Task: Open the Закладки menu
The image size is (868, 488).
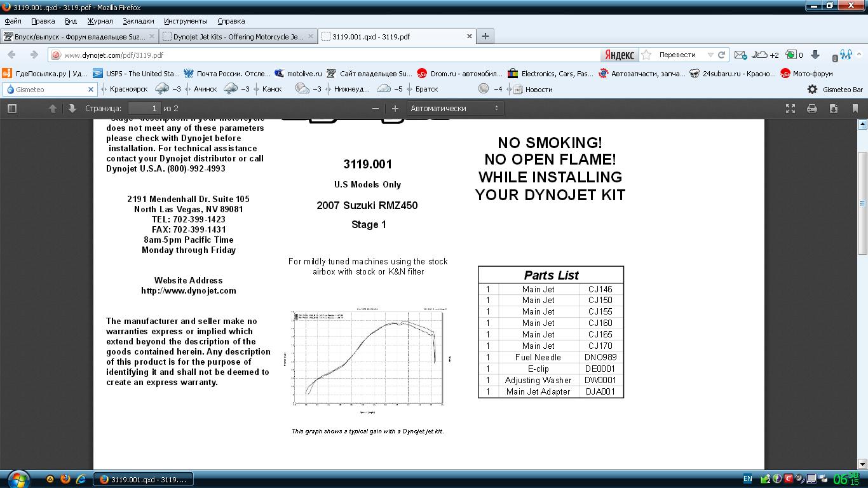Action: point(139,21)
